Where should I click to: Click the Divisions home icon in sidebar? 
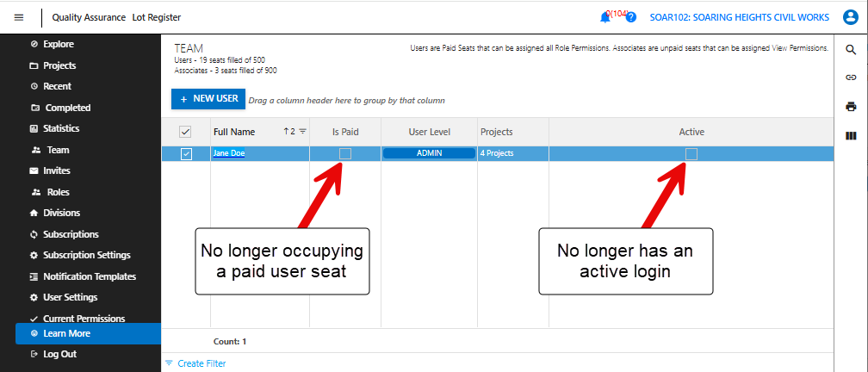click(x=34, y=214)
